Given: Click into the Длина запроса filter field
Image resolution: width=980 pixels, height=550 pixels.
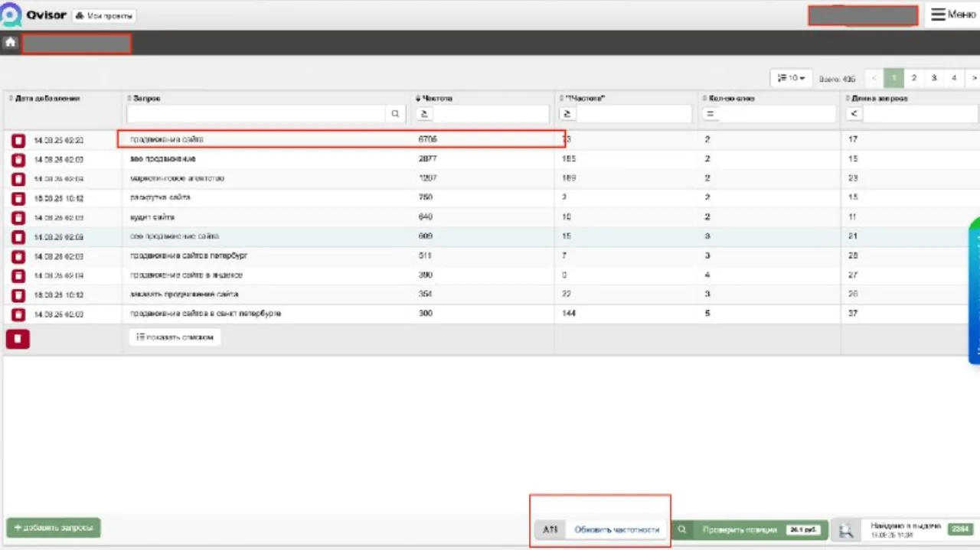Looking at the screenshot, I should (920, 114).
